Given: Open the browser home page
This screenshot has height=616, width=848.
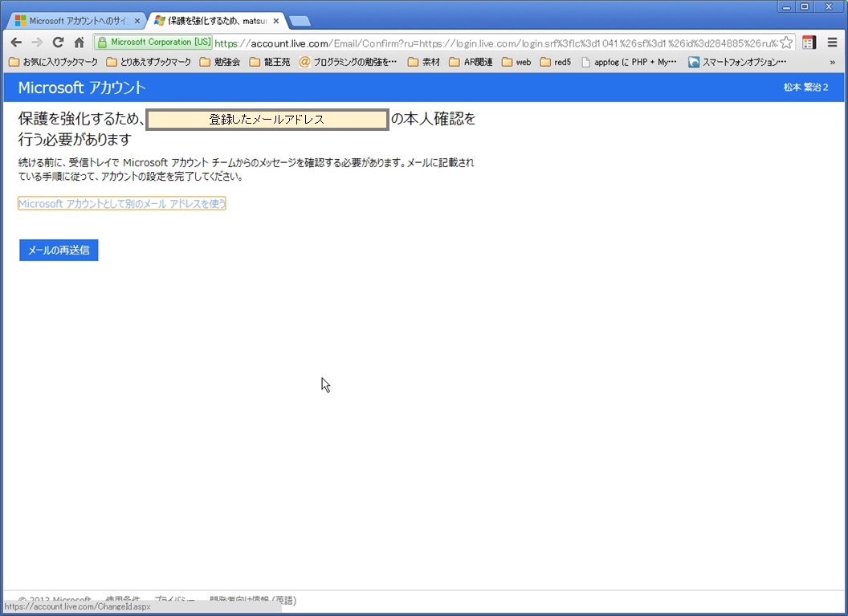Looking at the screenshot, I should pyautogui.click(x=79, y=43).
